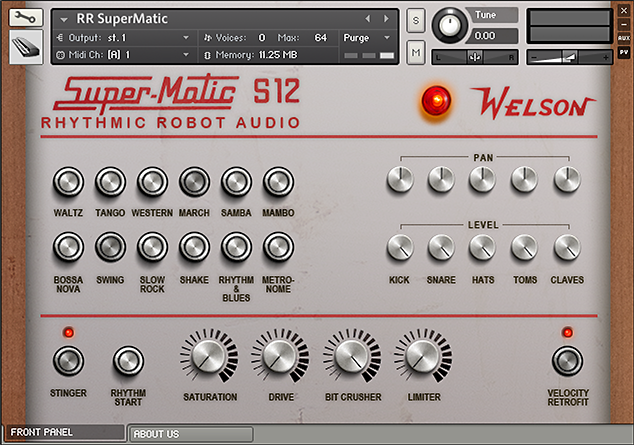634x445 pixels.
Task: Click the Limiter knob
Action: coord(422,356)
